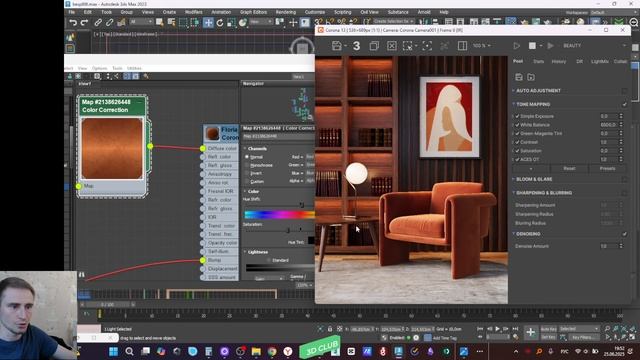Toggle the White Balance checkbox
Screen dimensions: 640x360
(x=517, y=125)
